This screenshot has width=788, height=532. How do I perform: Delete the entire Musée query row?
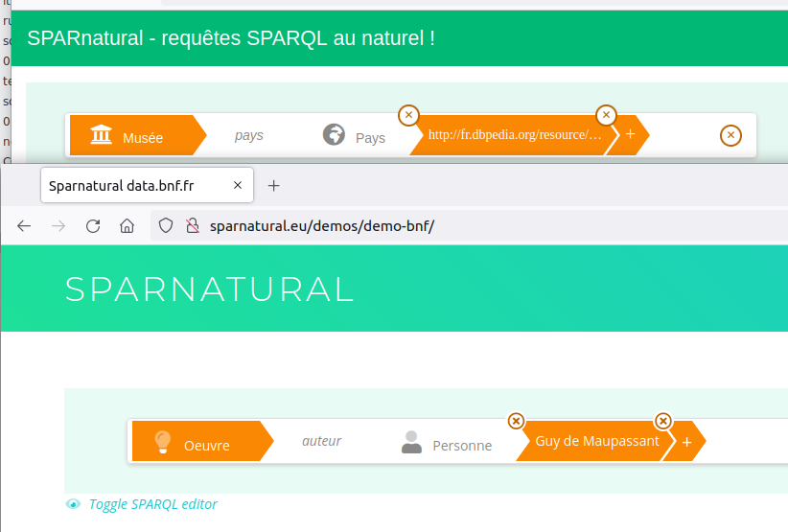click(x=730, y=135)
